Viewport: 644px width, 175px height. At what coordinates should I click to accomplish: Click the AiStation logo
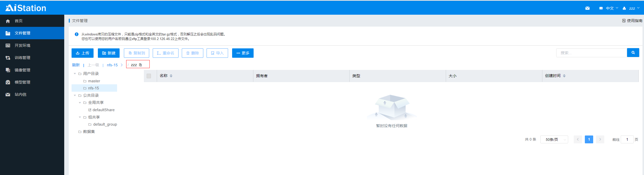(26, 8)
